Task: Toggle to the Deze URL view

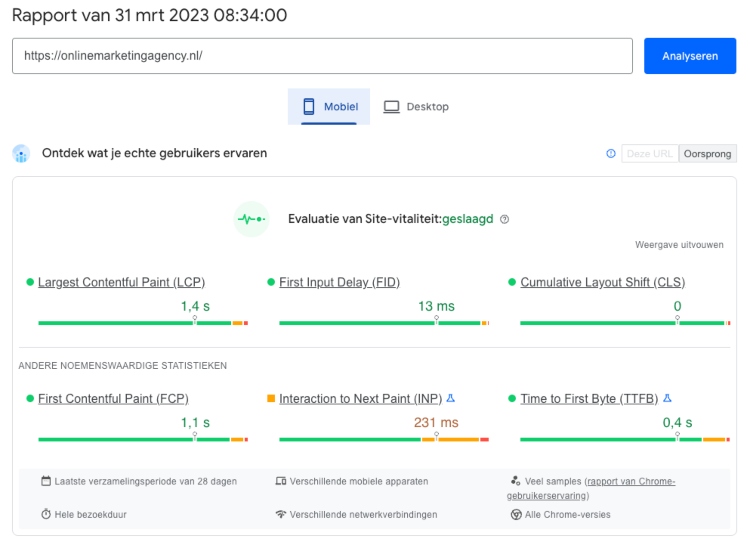Action: coord(649,154)
